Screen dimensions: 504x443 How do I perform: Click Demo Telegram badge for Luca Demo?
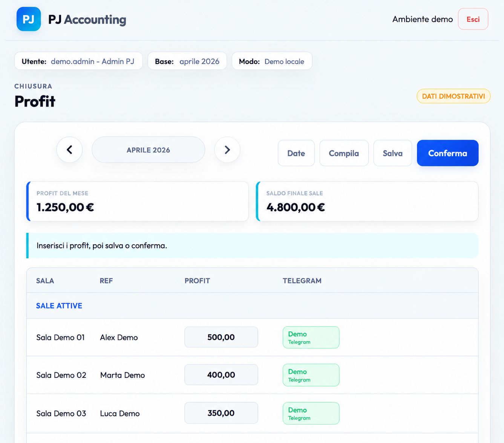pos(311,414)
